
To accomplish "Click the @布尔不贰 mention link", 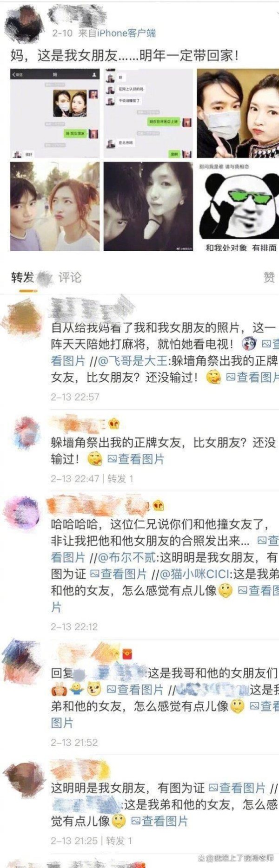I will pyautogui.click(x=126, y=557).
